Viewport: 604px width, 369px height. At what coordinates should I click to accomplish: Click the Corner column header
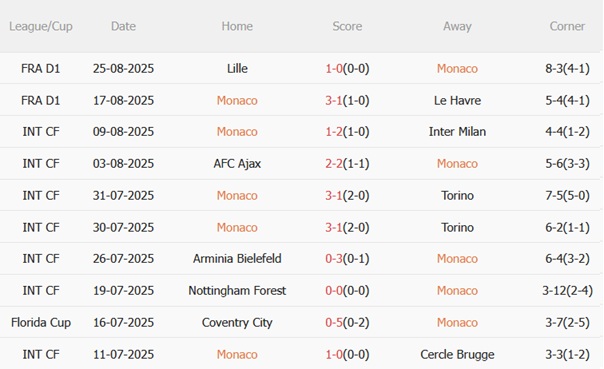point(567,26)
